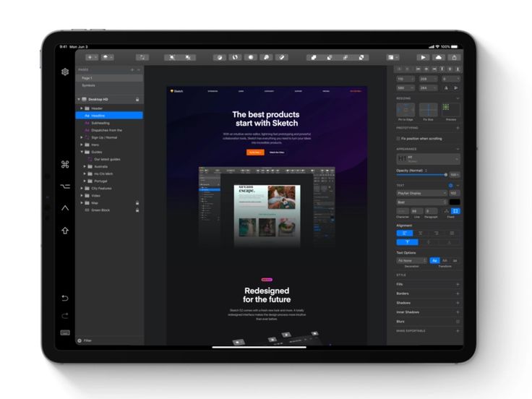Adjust the Opacity slider

422,175
